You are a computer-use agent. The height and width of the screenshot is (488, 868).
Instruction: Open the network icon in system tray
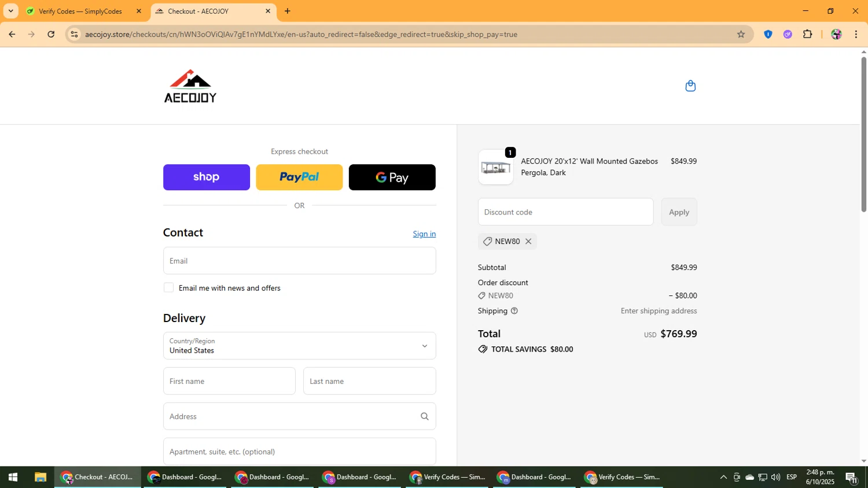pyautogui.click(x=763, y=477)
